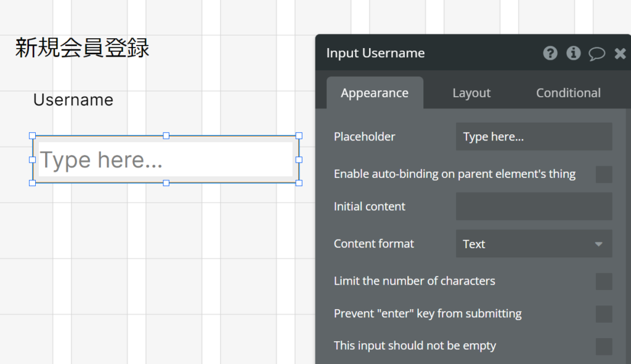Open the comment speech bubble icon

[x=596, y=54]
